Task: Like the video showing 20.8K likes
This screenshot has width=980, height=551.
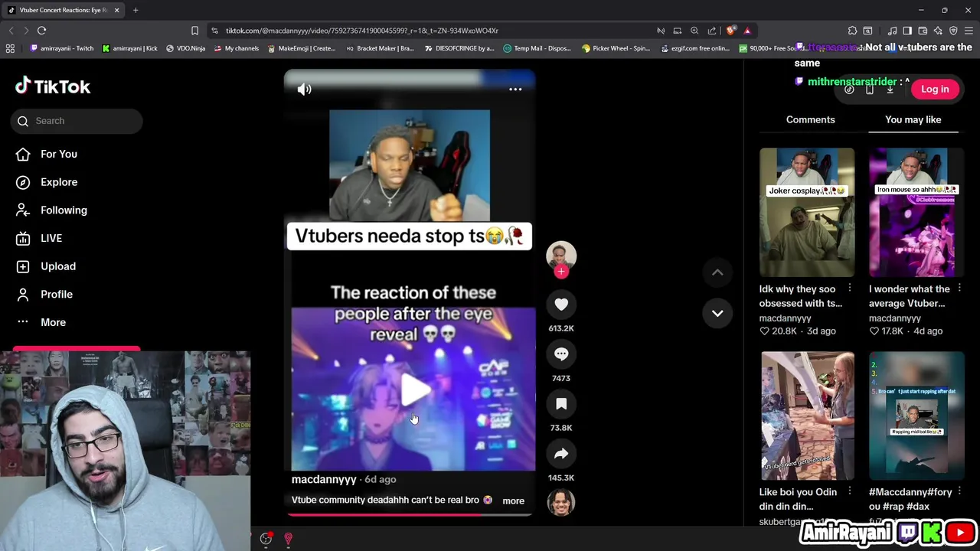Action: click(764, 331)
